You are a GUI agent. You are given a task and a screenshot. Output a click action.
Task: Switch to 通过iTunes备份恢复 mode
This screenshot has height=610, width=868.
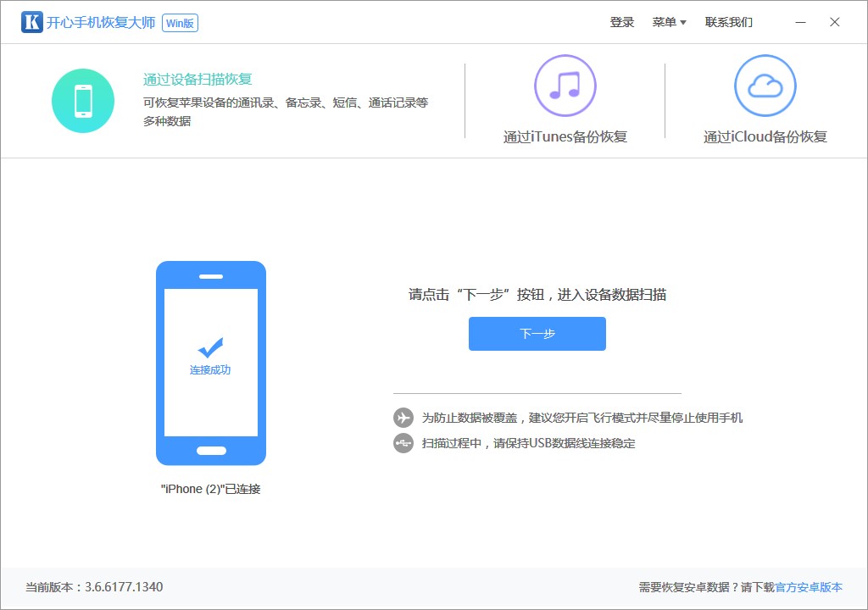(x=566, y=136)
